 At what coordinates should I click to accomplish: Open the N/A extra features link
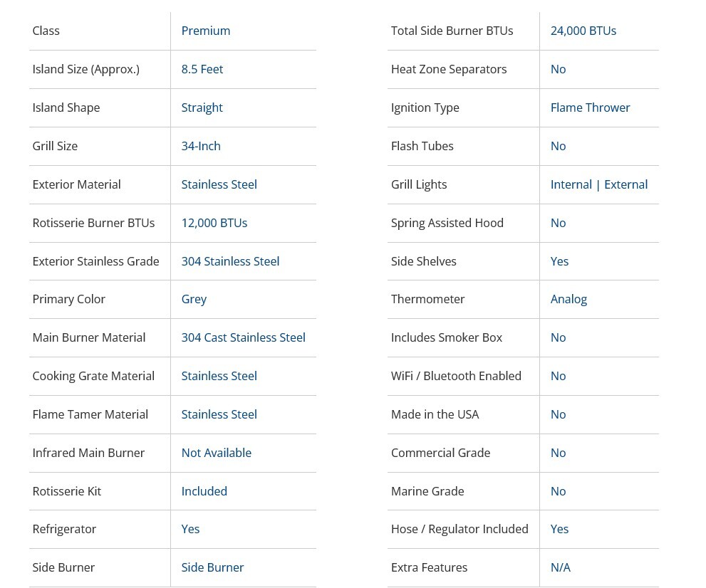click(560, 567)
